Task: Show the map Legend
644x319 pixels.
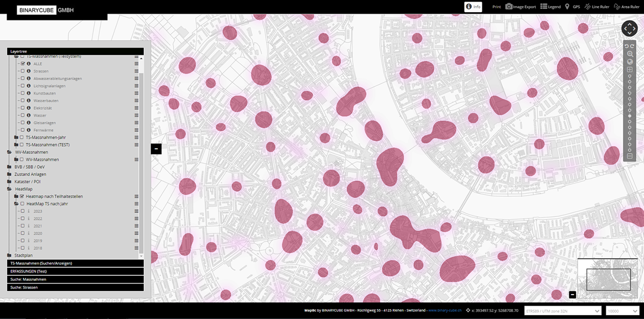Action: [x=550, y=7]
